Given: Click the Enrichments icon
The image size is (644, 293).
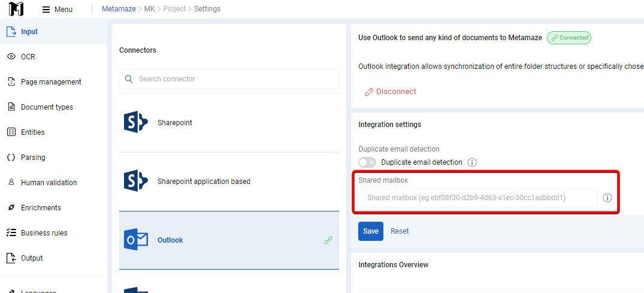Looking at the screenshot, I should (11, 207).
